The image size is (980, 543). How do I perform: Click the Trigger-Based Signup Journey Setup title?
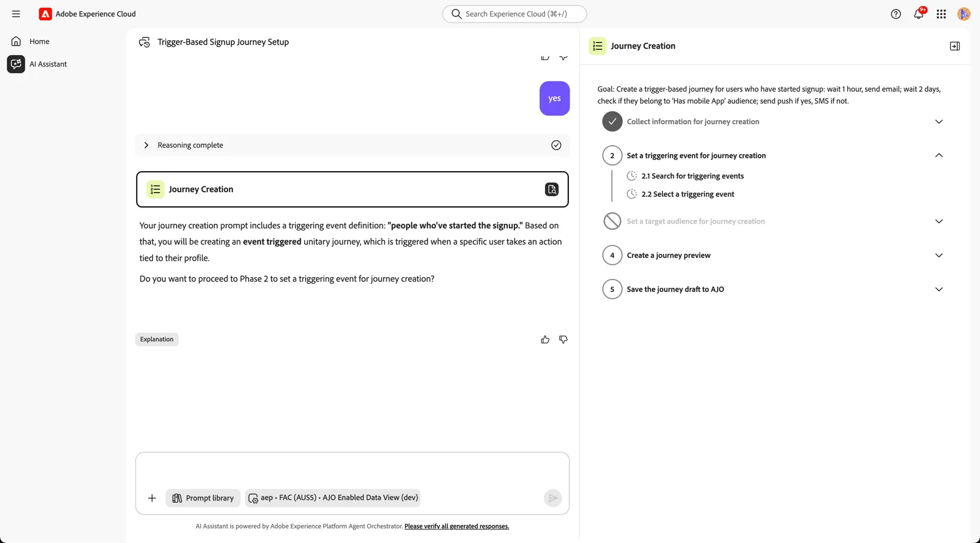(223, 42)
